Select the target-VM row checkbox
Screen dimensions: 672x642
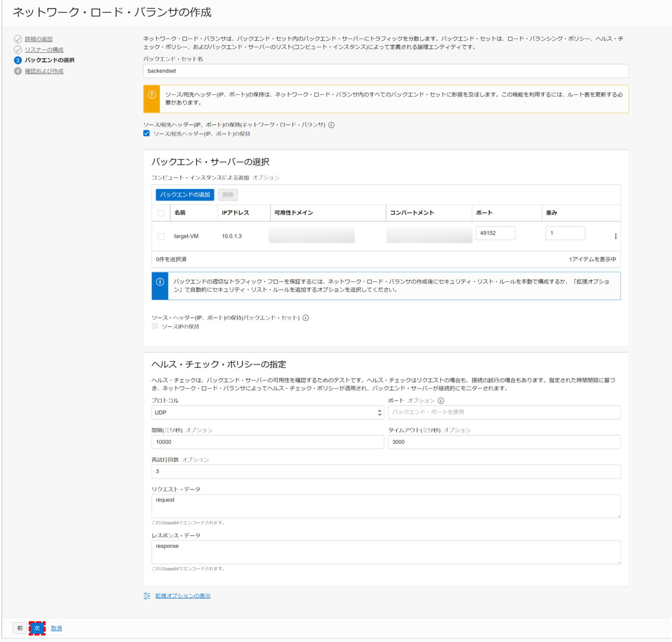click(x=161, y=236)
